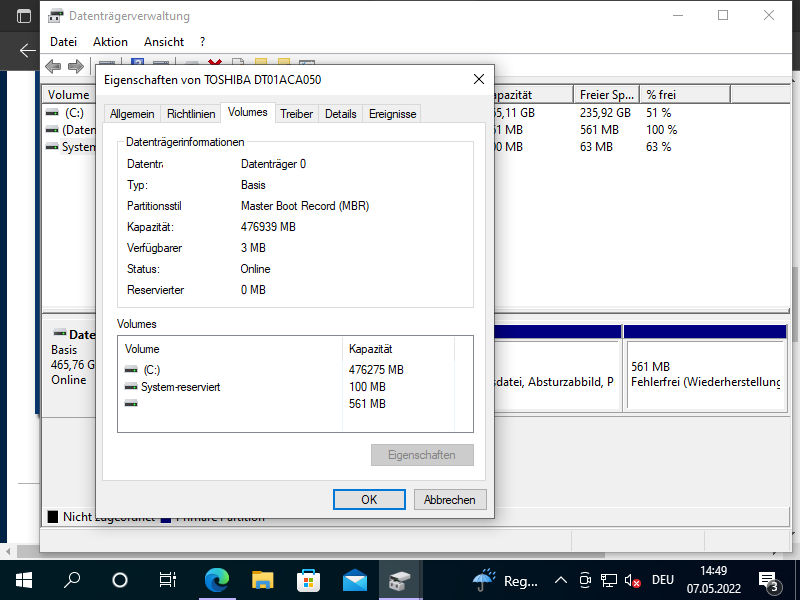Image resolution: width=800 pixels, height=600 pixels.
Task: Click the greyed Eigenschaften button
Action: pos(422,455)
